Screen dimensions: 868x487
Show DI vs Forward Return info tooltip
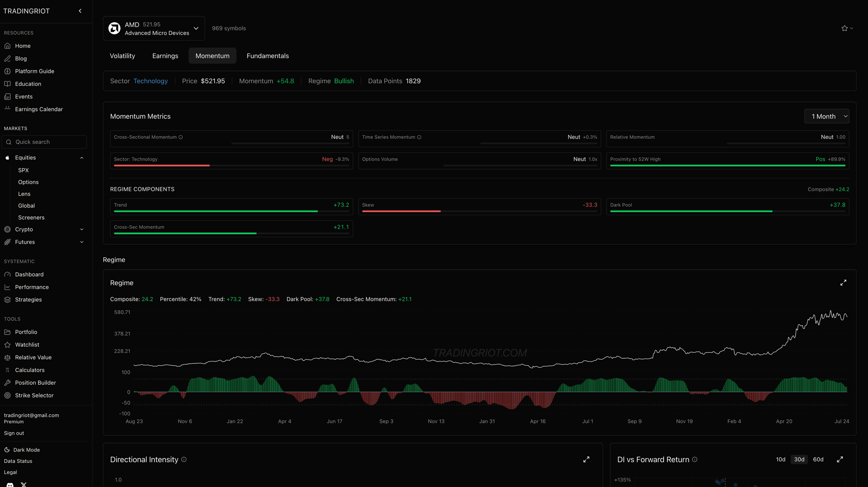[695, 459]
